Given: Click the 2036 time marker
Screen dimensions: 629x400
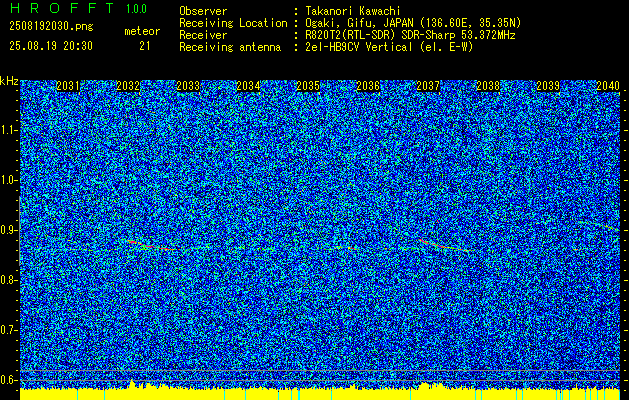Looking at the screenshot, I should click(368, 86).
